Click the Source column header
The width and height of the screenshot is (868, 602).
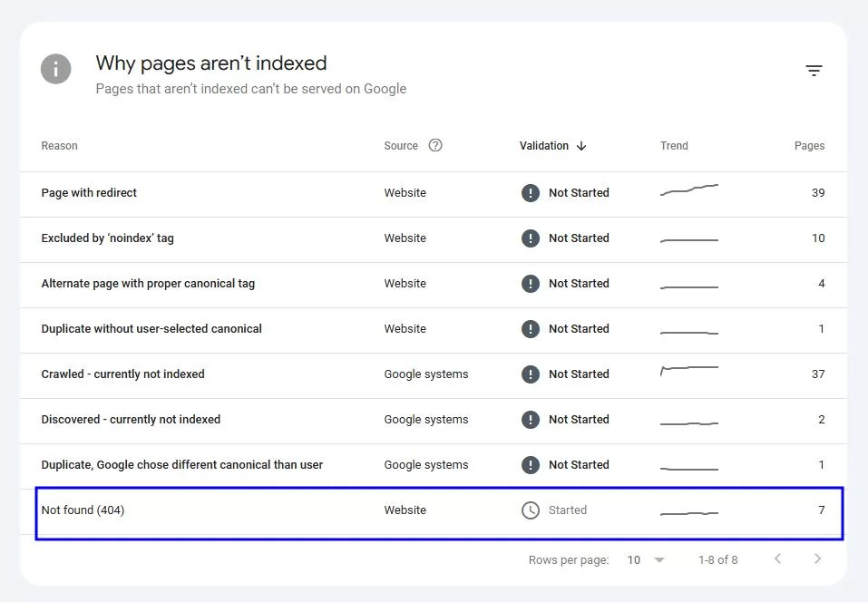point(401,146)
